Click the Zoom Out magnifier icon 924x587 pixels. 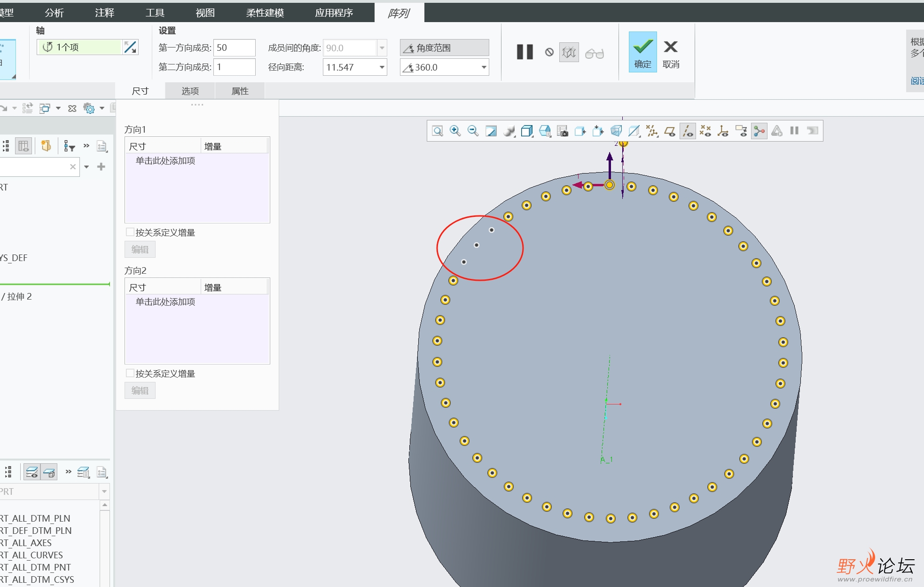473,131
